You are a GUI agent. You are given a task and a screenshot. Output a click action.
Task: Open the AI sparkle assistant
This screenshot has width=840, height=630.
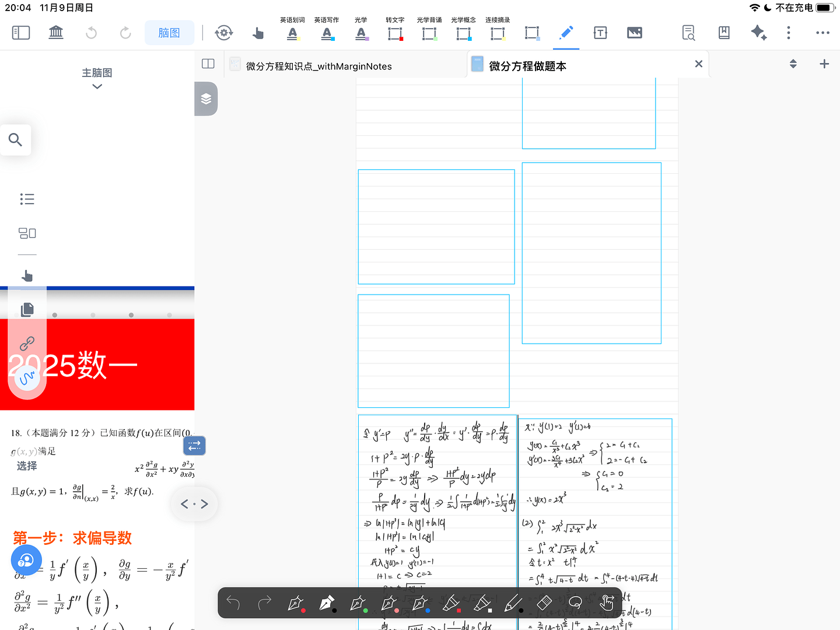pos(758,33)
